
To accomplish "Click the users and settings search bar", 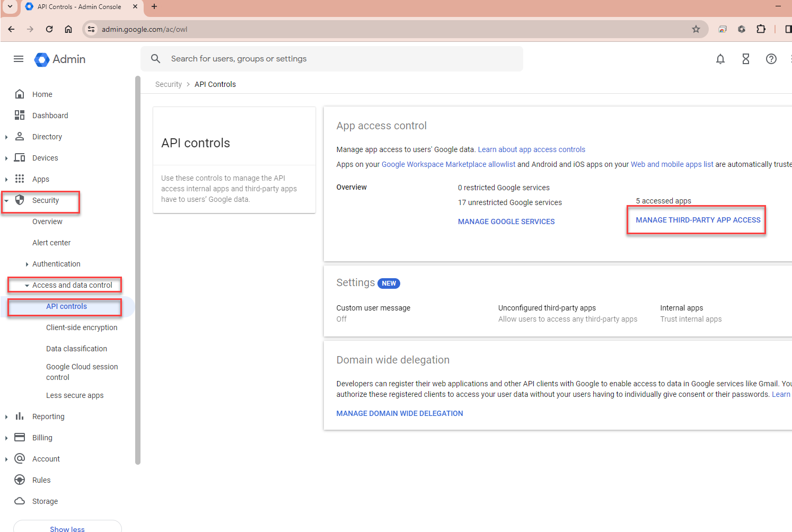I will pyautogui.click(x=332, y=58).
